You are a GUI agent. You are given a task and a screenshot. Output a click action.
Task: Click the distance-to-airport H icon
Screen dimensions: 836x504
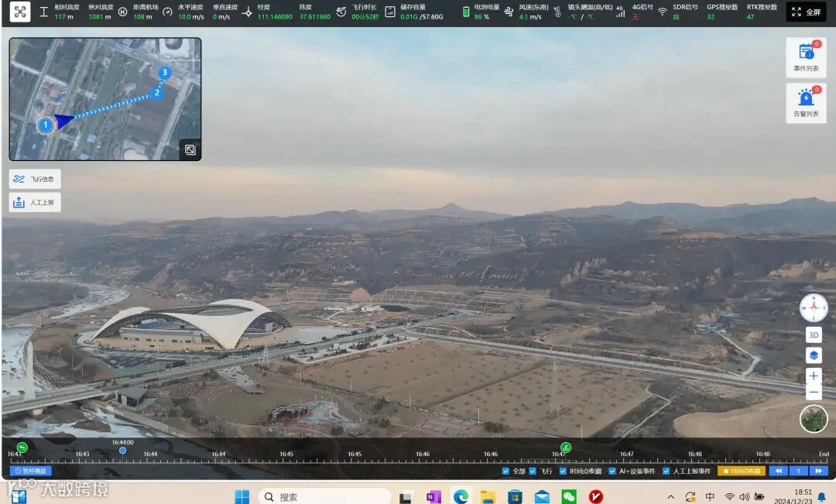coord(122,12)
